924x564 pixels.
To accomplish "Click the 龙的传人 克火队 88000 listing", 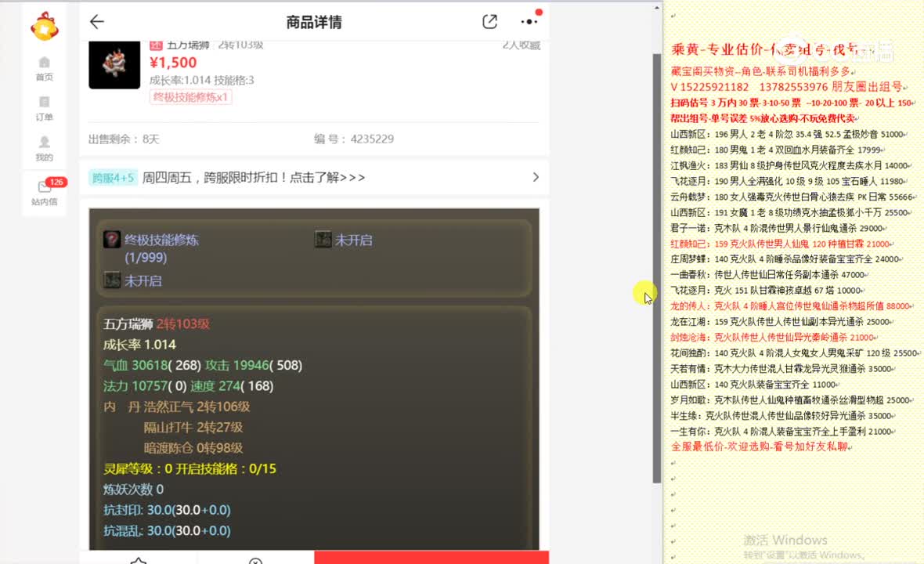I will click(x=791, y=306).
